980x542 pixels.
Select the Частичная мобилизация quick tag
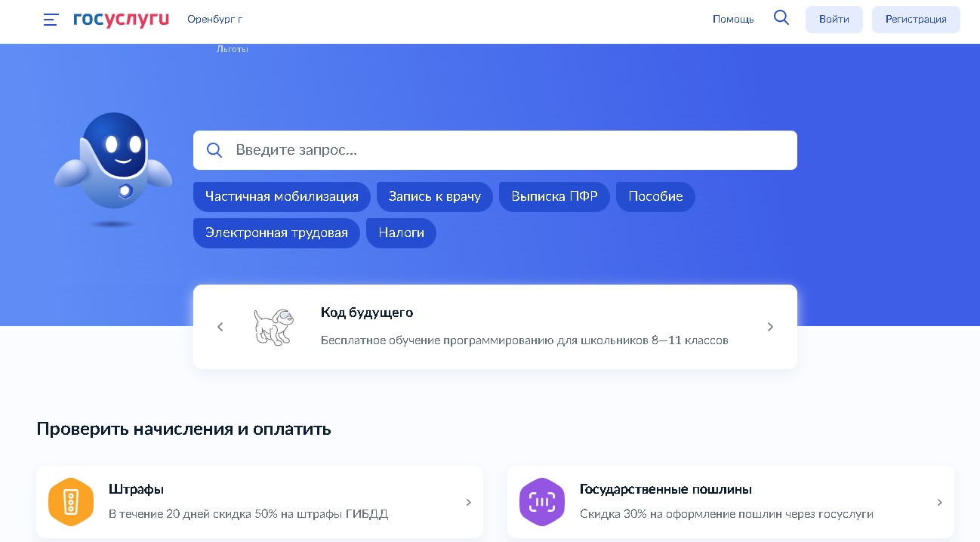coord(282,197)
